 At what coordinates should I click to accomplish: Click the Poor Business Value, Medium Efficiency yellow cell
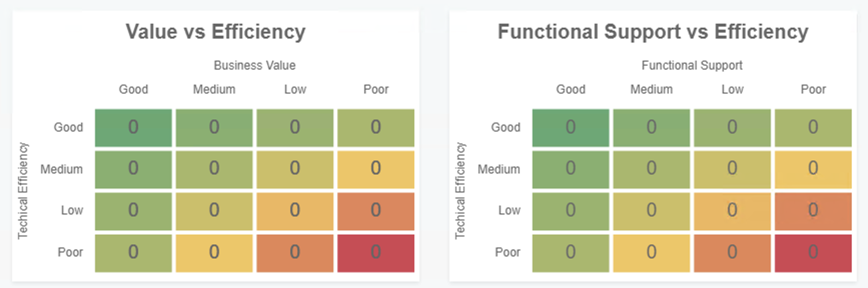pos(376,169)
